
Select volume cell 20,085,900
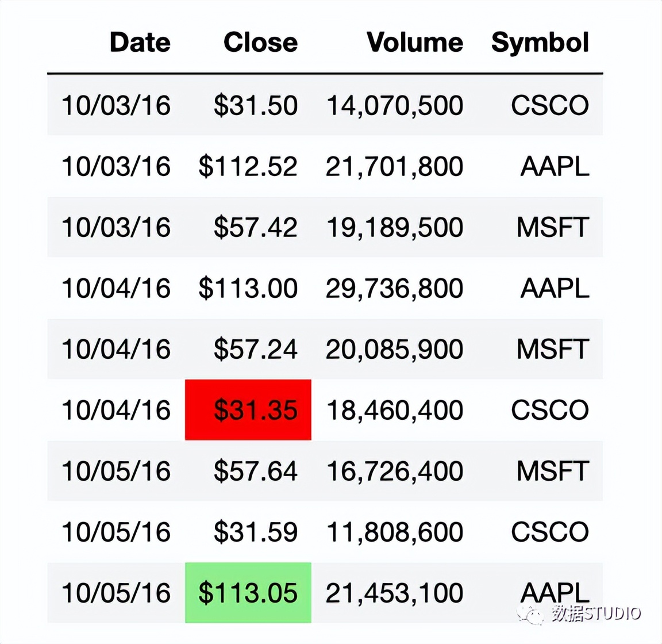click(394, 349)
